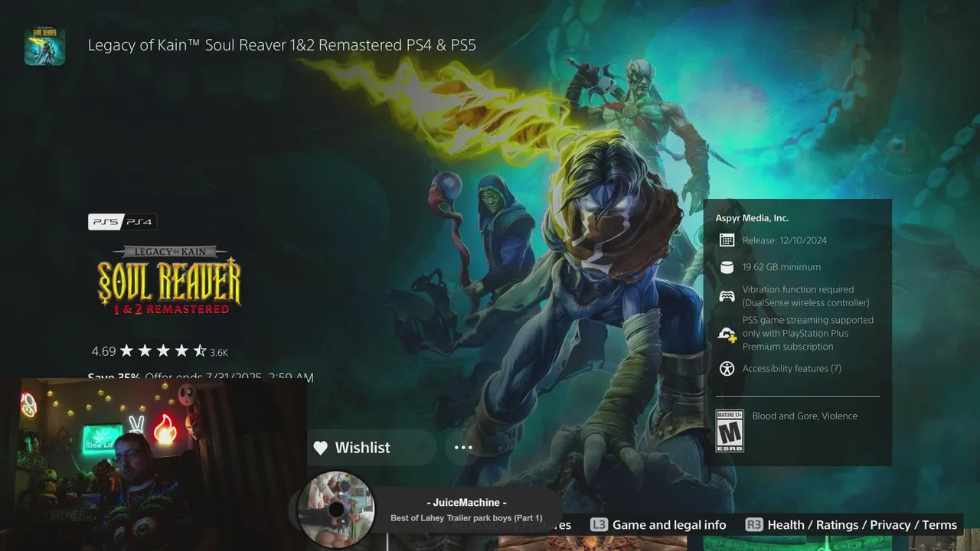
Task: Click Best of Lahey Trailer park boys text
Action: [466, 518]
